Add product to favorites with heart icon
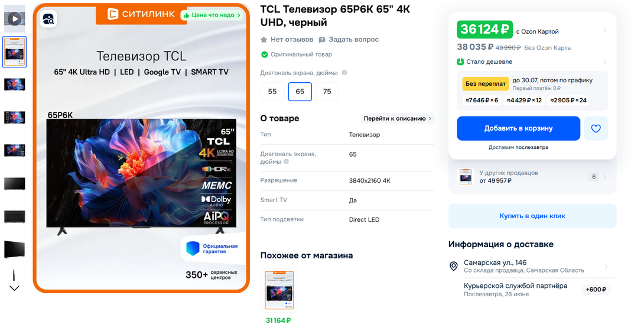This screenshot has height=324, width=644. [596, 128]
